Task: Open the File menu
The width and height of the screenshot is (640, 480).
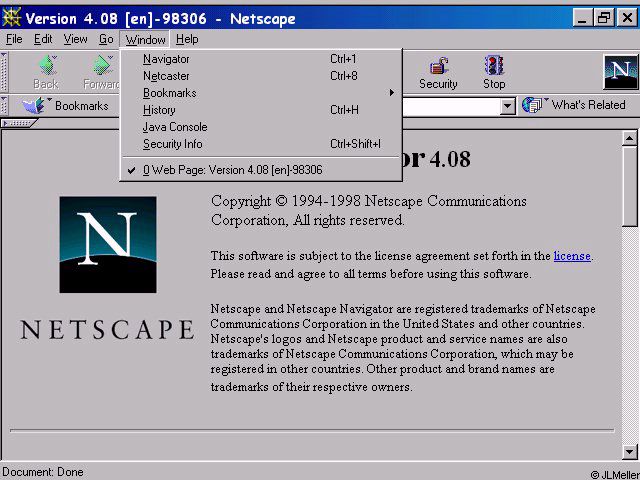Action: pos(14,39)
